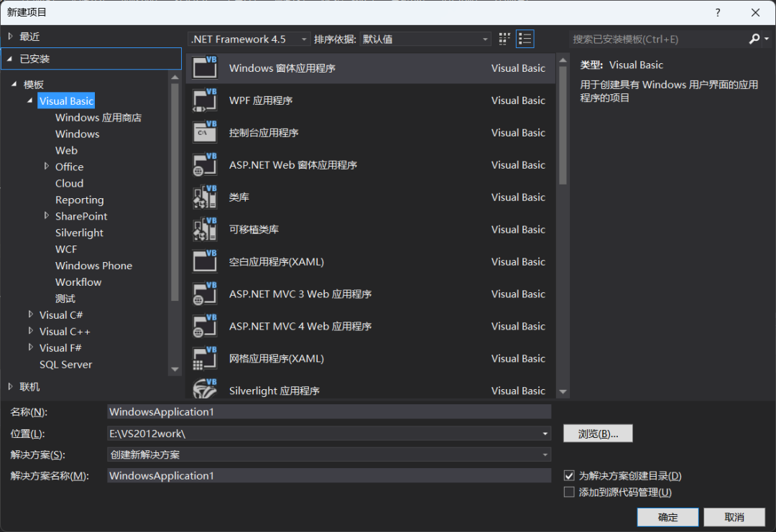Viewport: 776px width, 532px height.
Task: Uncheck 为解决方案创建目录 checkbox
Action: click(568, 475)
